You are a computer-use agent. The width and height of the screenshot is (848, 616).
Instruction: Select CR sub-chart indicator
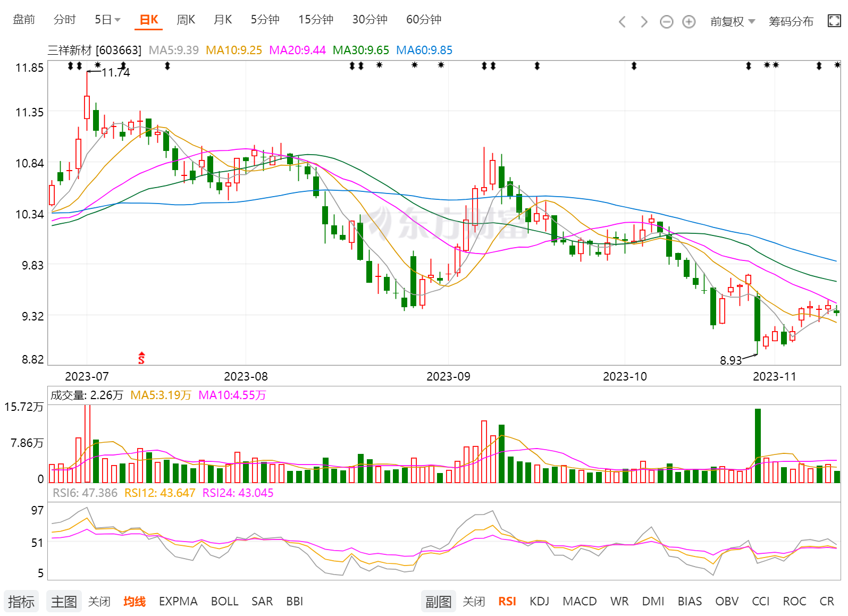coord(827,602)
